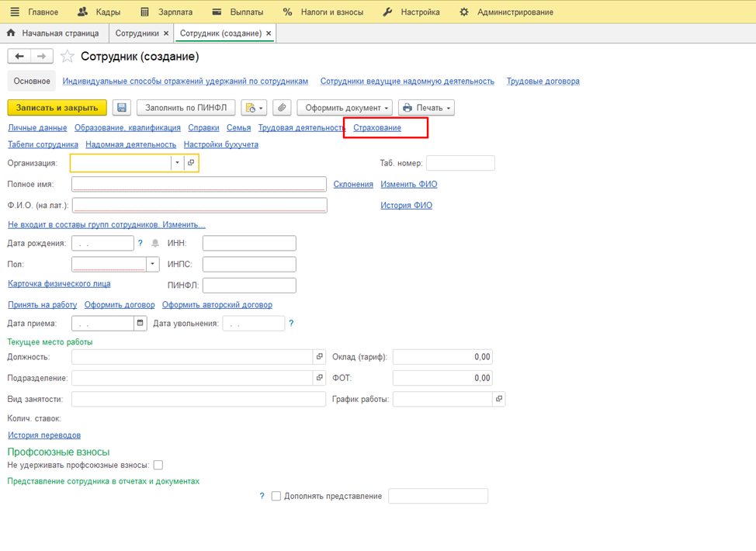Viewport: 756px width, 551px height.
Task: Click the save (floppy disk) icon
Action: 121,108
